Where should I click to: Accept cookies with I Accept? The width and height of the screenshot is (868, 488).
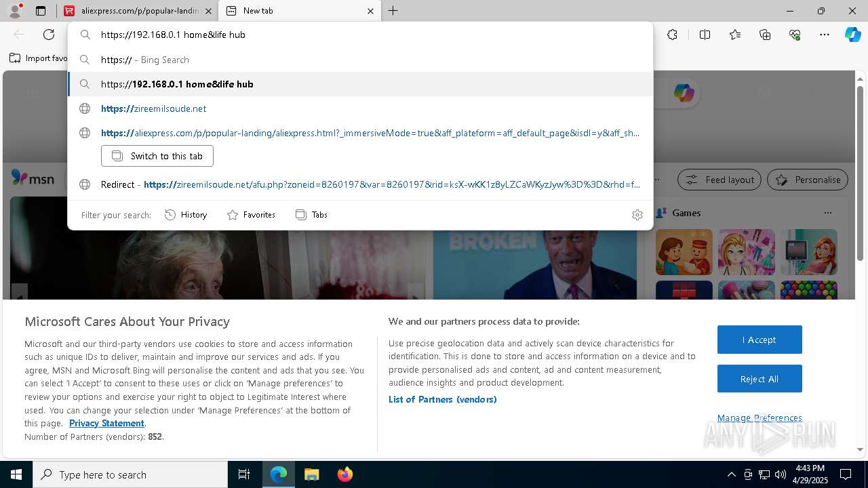[x=759, y=340]
